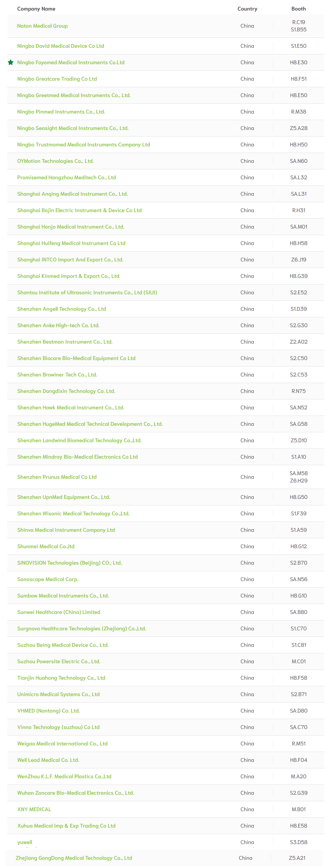View Ningbo Pinmed Instruments Co., Ltd.

(61, 112)
